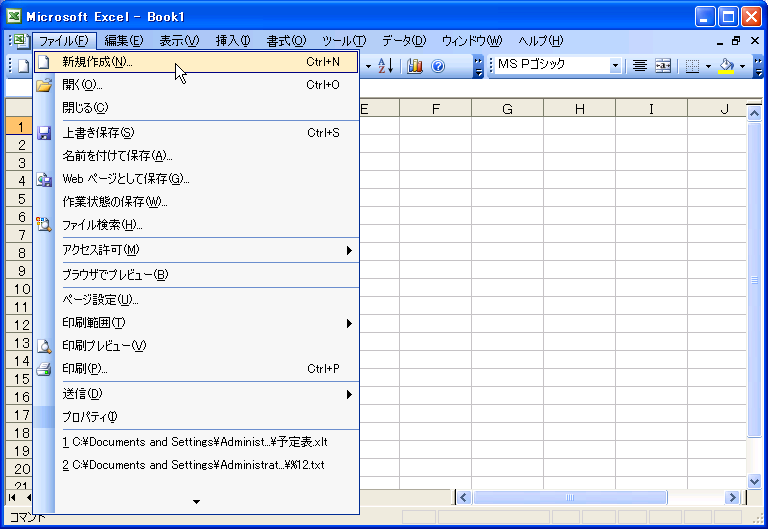Open recent file 予定表.xlt
This screenshot has height=529, width=768.
tap(196, 442)
